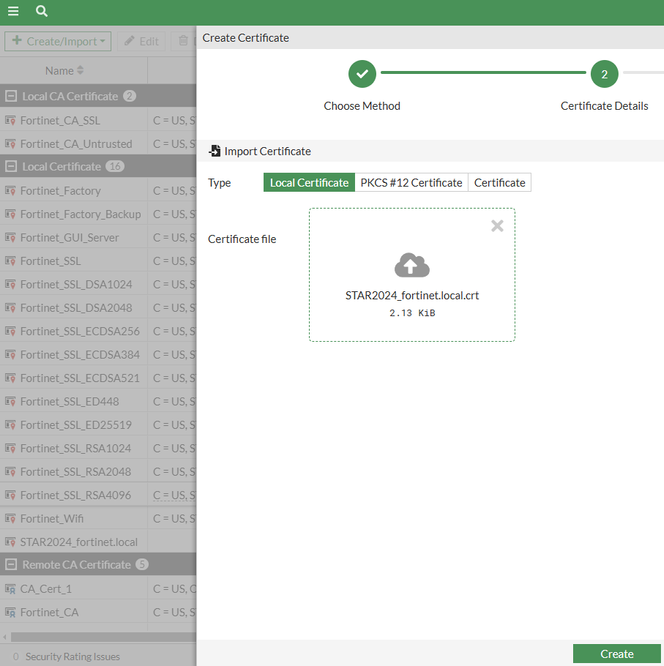Select the CA_Cert_1 row name

click(45, 589)
